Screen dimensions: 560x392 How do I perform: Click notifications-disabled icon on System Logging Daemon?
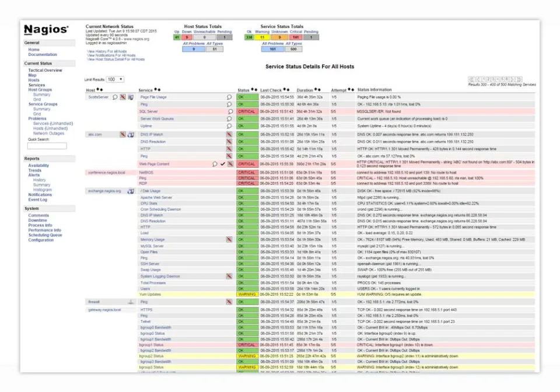(229, 276)
